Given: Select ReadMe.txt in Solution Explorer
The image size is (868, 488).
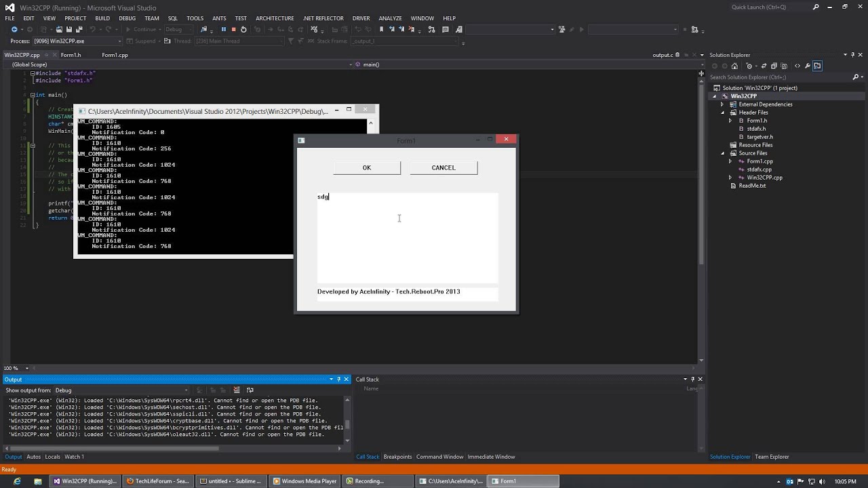Looking at the screenshot, I should click(x=752, y=186).
